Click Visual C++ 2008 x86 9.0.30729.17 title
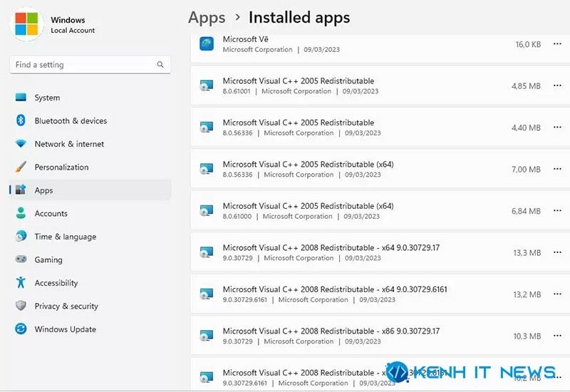The width and height of the screenshot is (570, 392). (x=331, y=331)
